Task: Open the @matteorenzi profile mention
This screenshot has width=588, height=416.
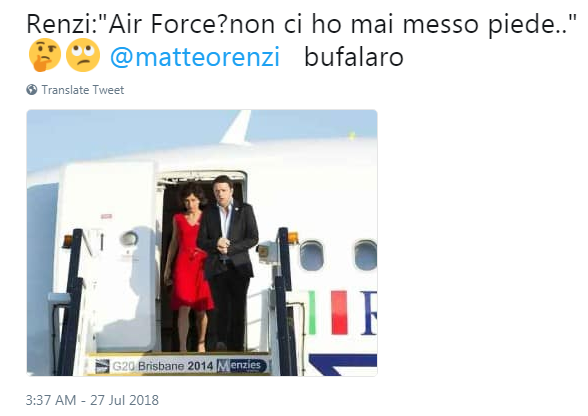Action: pyautogui.click(x=195, y=57)
